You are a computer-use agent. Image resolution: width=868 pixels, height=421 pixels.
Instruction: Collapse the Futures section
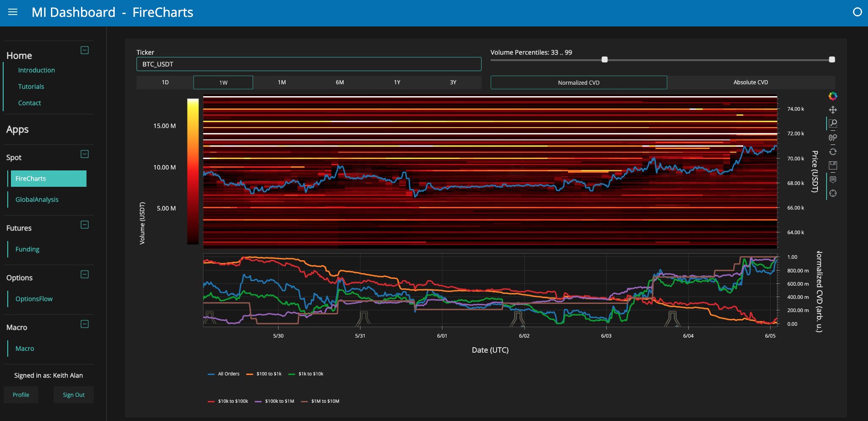[85, 225]
